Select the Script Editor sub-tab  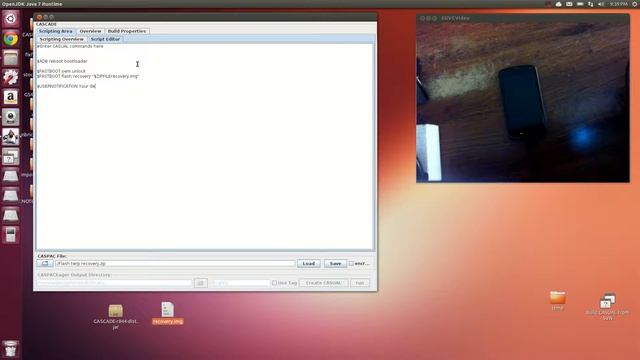click(x=105, y=39)
